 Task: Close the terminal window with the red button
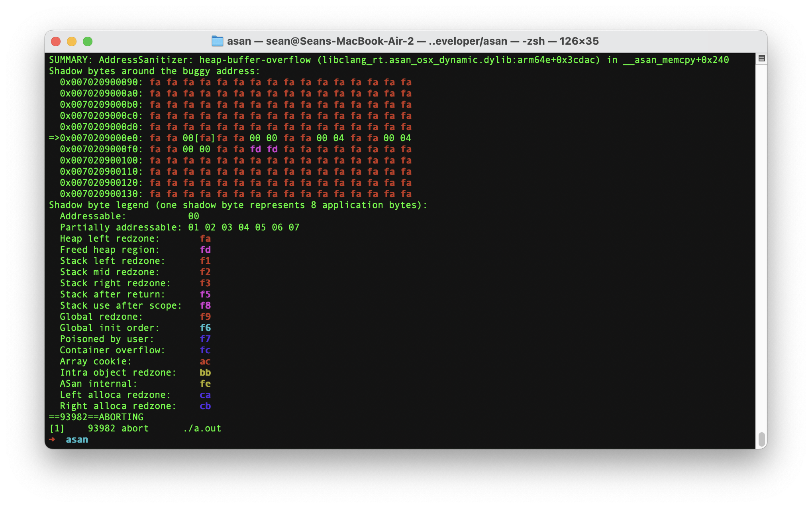(x=56, y=41)
